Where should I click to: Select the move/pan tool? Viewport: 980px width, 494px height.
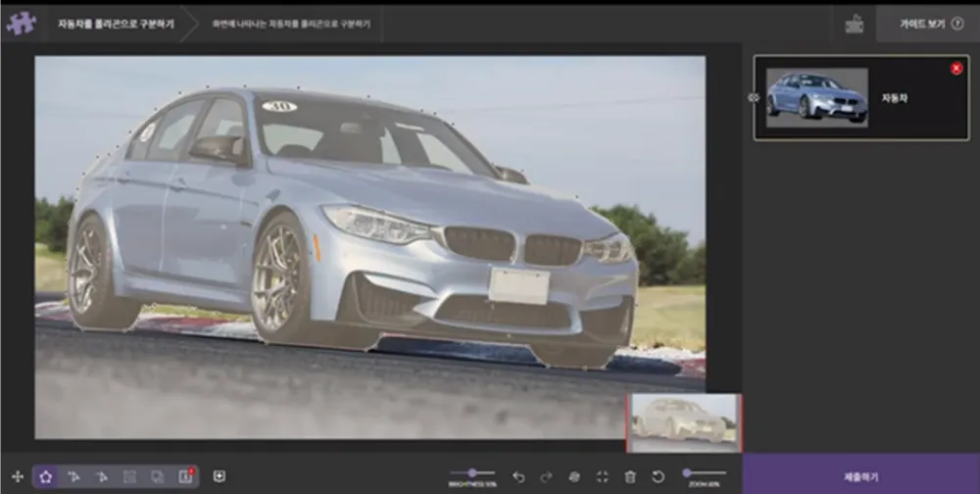click(18, 476)
